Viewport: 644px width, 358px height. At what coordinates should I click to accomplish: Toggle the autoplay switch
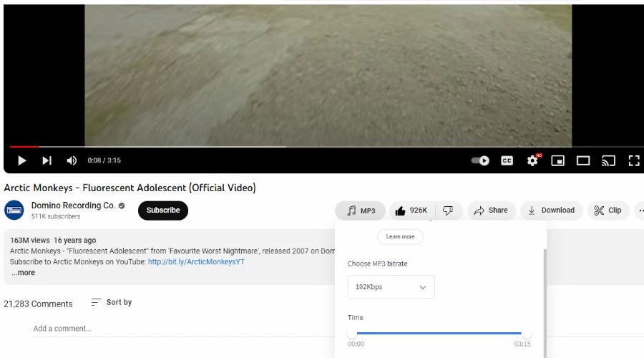480,160
